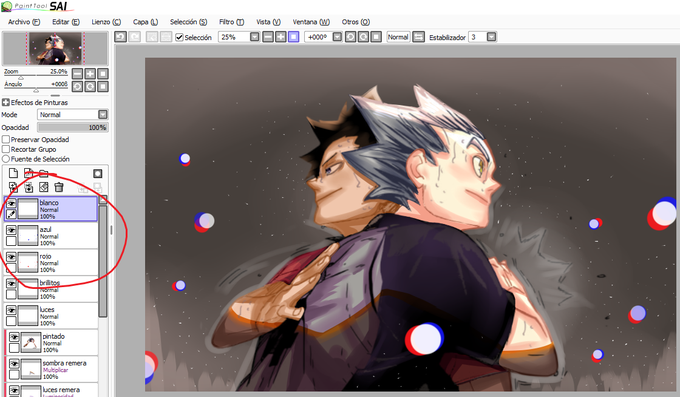The image size is (680, 397).
Task: Open the Archivo menu
Action: pyautogui.click(x=24, y=22)
